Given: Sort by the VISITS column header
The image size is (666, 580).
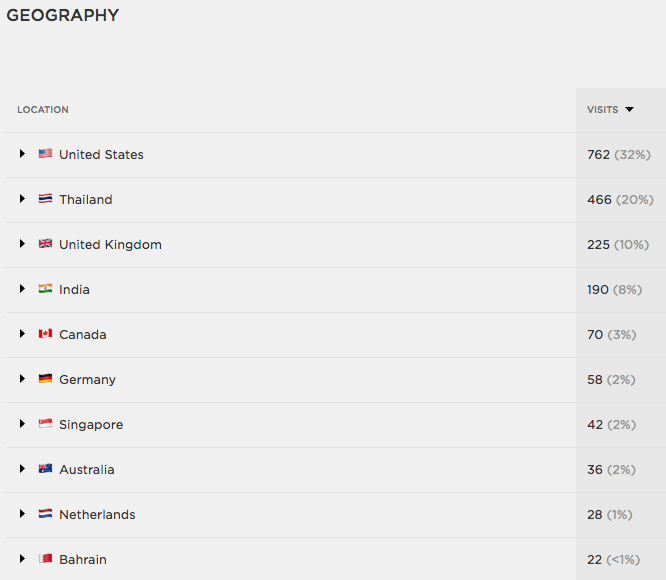Looking at the screenshot, I should click(x=602, y=110).
